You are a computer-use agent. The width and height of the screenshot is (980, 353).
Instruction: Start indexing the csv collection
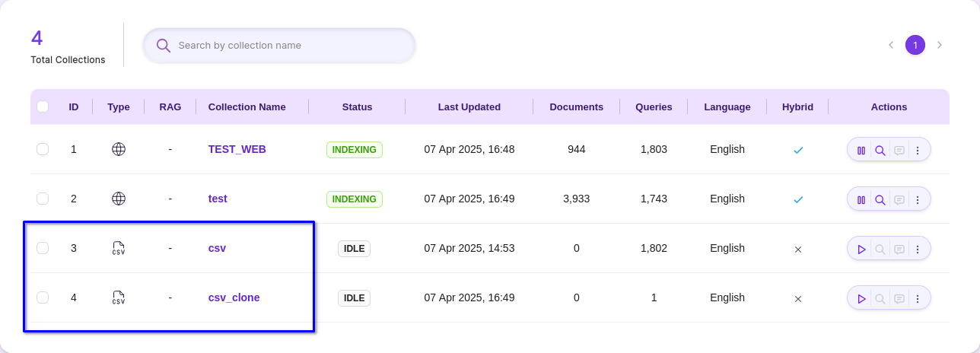pos(861,249)
